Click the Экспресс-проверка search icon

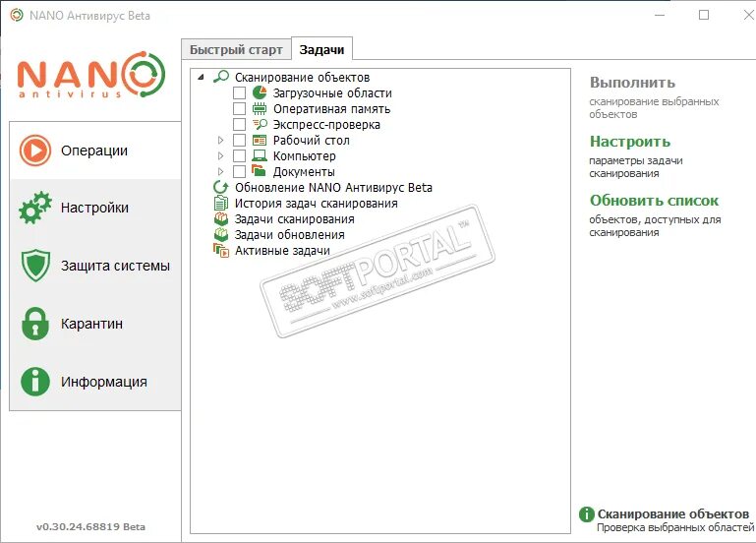pos(260,124)
